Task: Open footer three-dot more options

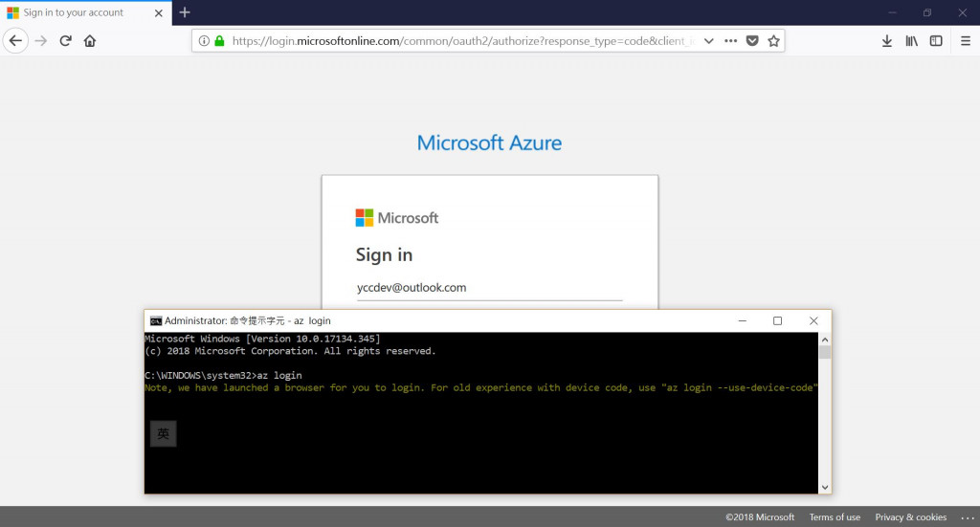Action: click(968, 517)
